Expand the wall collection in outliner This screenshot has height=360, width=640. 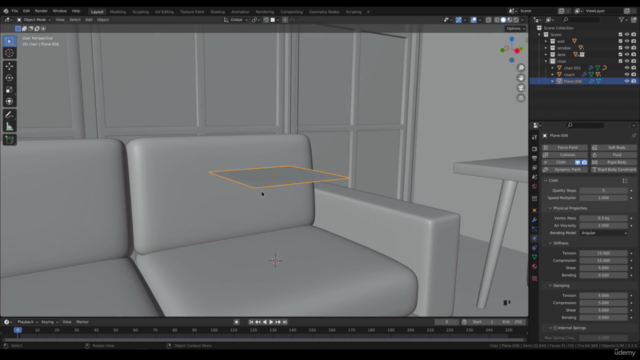point(546,41)
